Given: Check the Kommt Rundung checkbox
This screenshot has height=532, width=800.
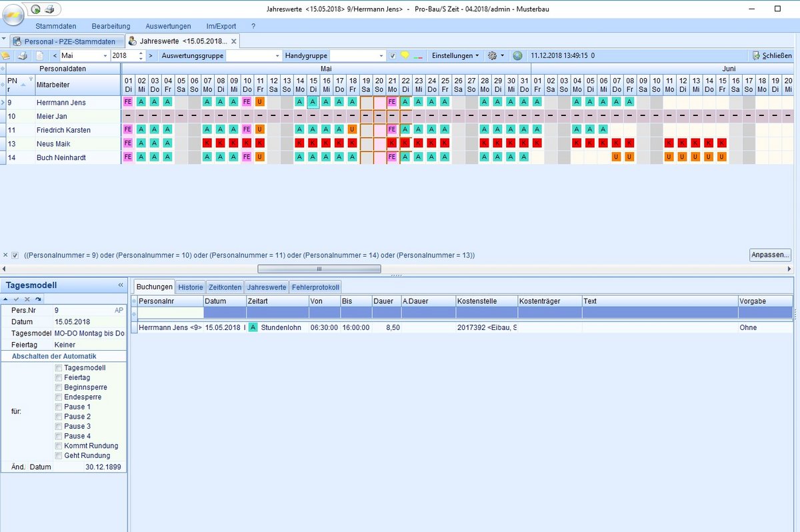Looking at the screenshot, I should [59, 446].
